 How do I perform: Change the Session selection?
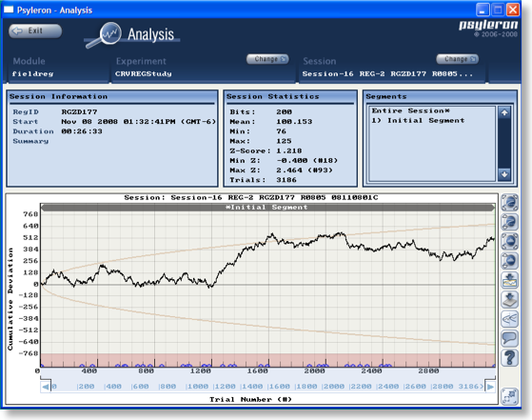(x=457, y=59)
